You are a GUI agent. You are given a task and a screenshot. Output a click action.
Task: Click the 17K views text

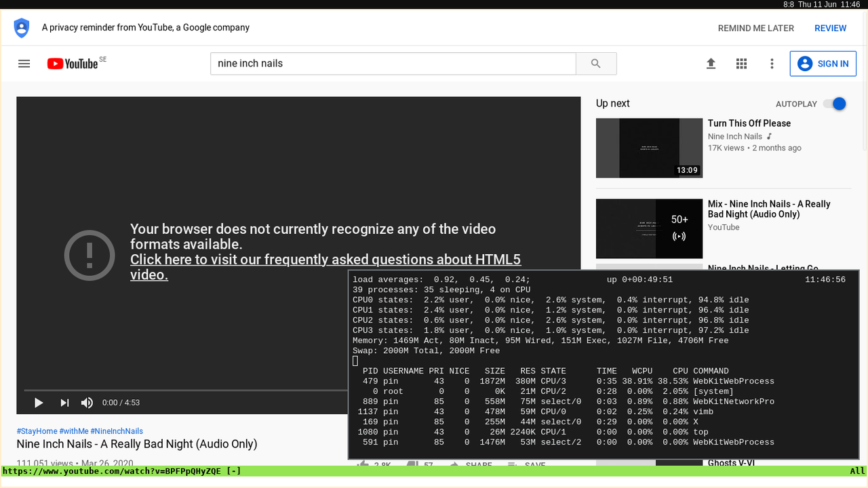pyautogui.click(x=726, y=148)
